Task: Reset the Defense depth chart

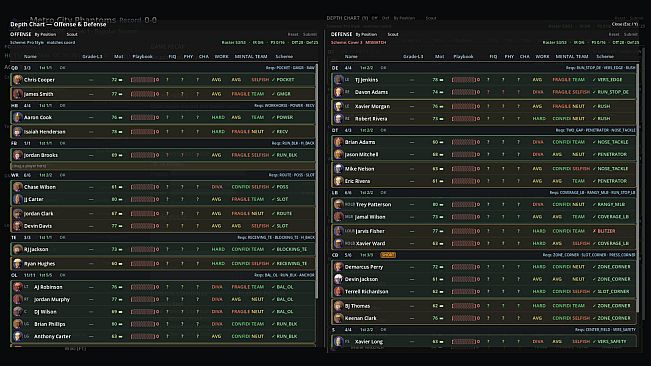Action: [614, 34]
